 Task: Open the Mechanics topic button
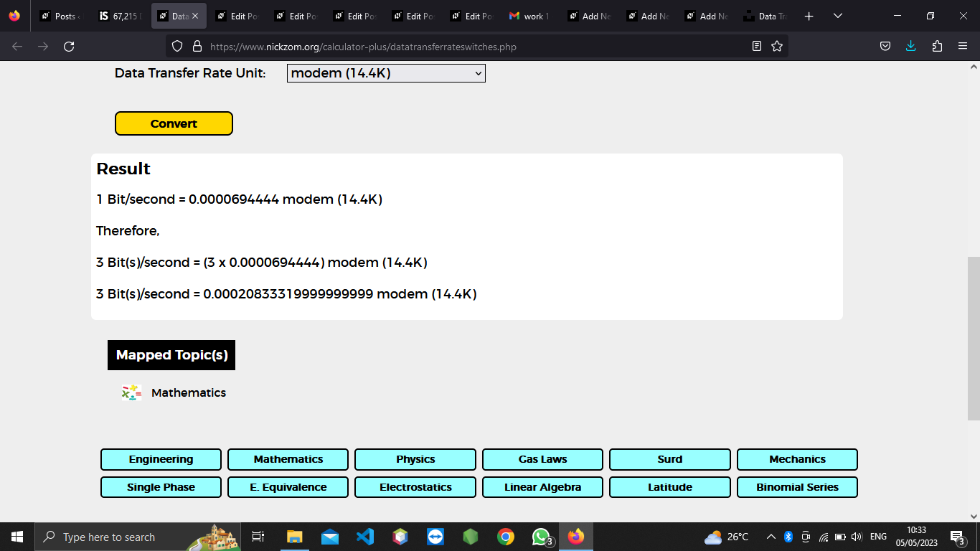(798, 459)
